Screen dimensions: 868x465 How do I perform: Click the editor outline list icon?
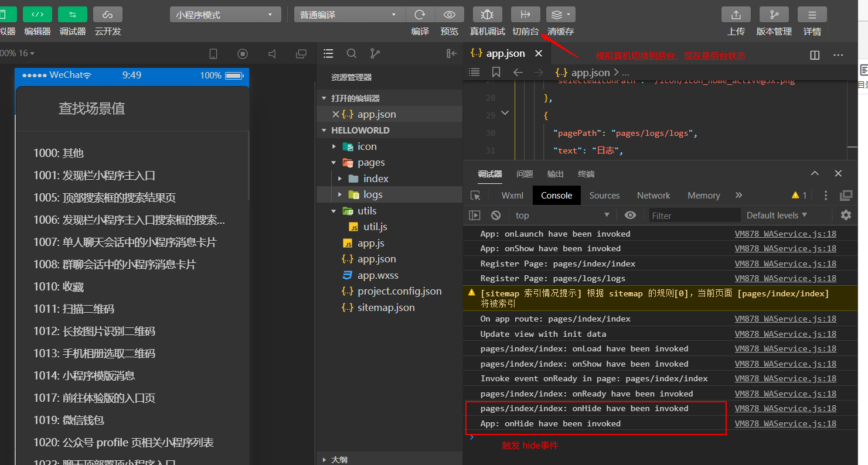[475, 72]
